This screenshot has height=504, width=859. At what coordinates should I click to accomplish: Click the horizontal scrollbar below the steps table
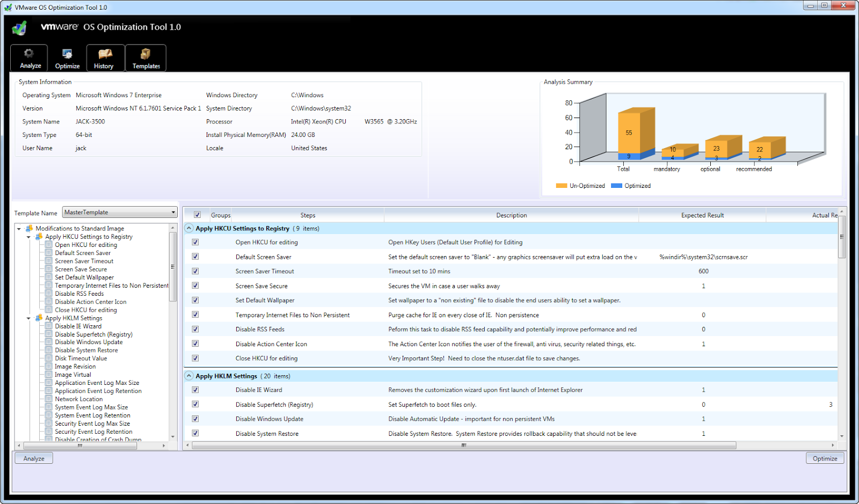463,445
